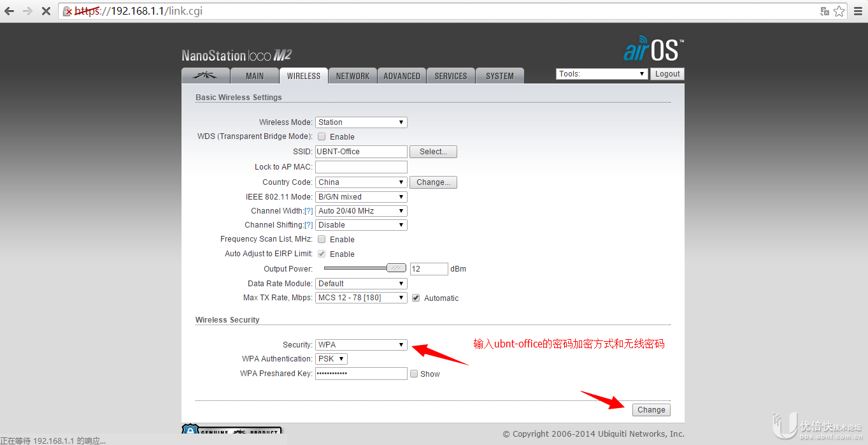Toggle Auto Adjust to EIRP Limit checkbox
The width and height of the screenshot is (868, 445).
tap(322, 254)
